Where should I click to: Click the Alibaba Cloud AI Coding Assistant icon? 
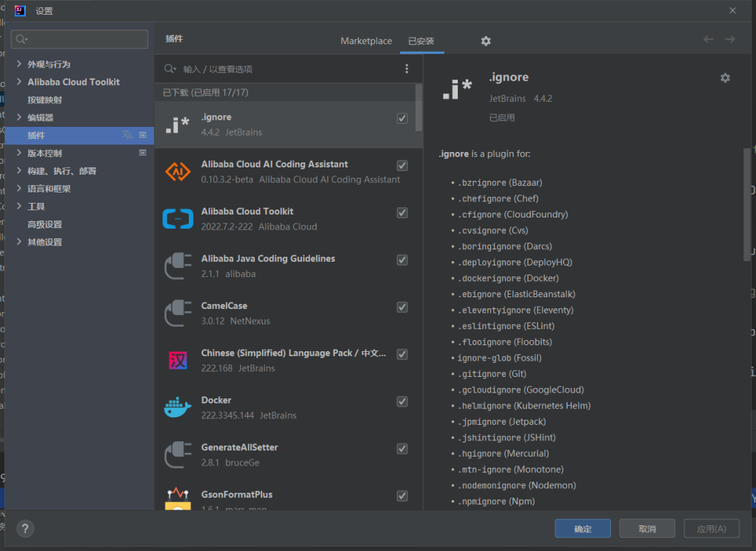click(x=177, y=171)
